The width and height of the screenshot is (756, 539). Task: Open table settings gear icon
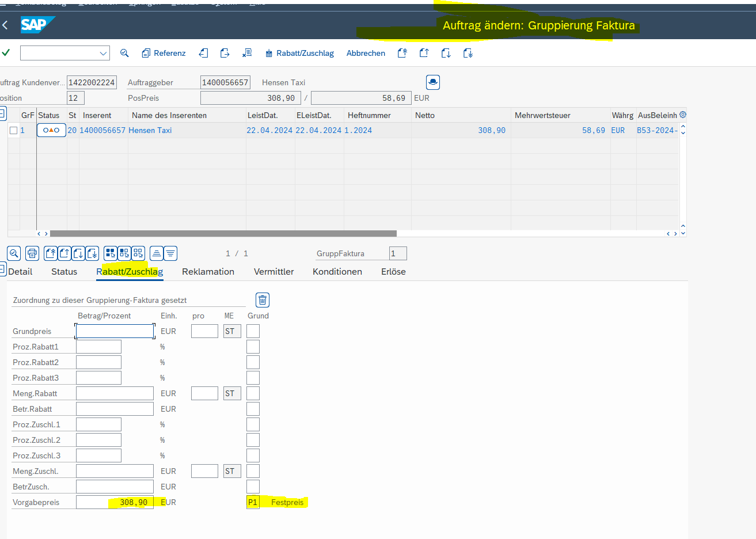(x=683, y=115)
